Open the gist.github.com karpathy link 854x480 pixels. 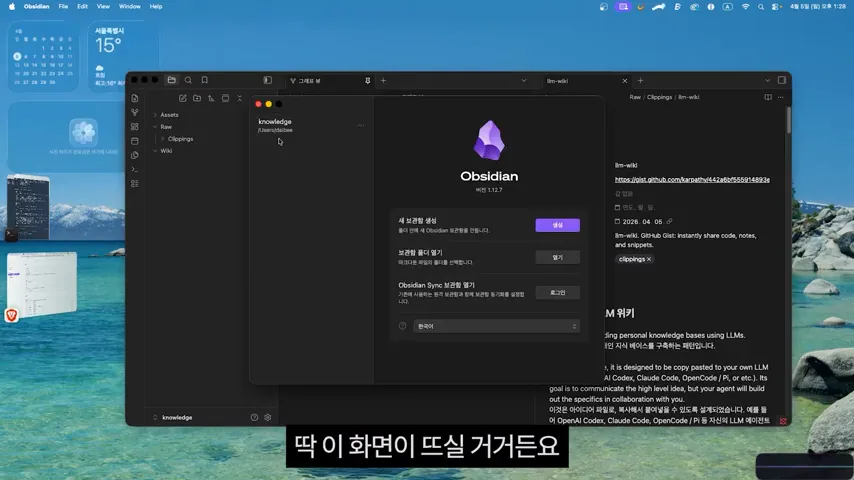pyautogui.click(x=692, y=180)
